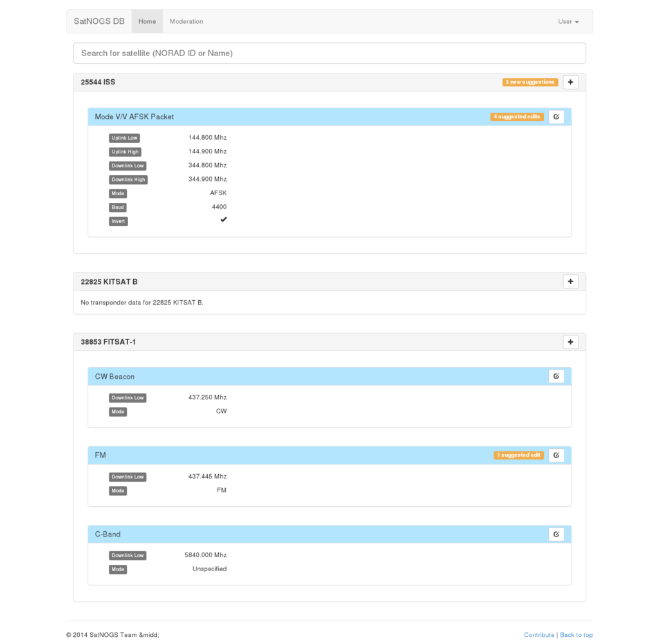Viewport: 659px width, 644px height.
Task: Click the SatNOGS DB brand link
Action: (99, 21)
